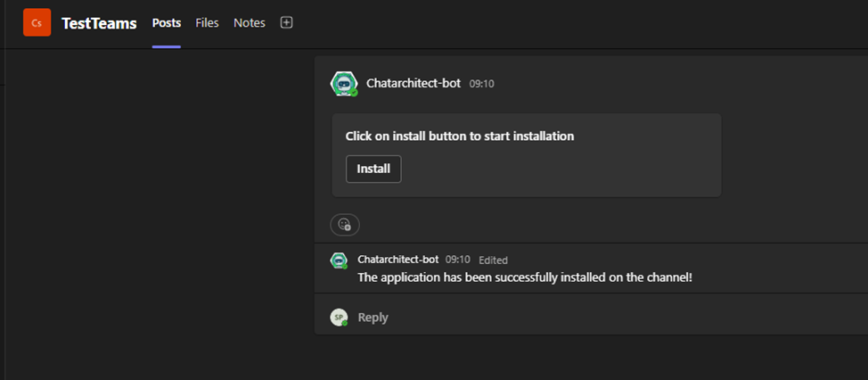868x380 pixels.
Task: Select the 'successfully installed on the channel' message
Action: 525,277
